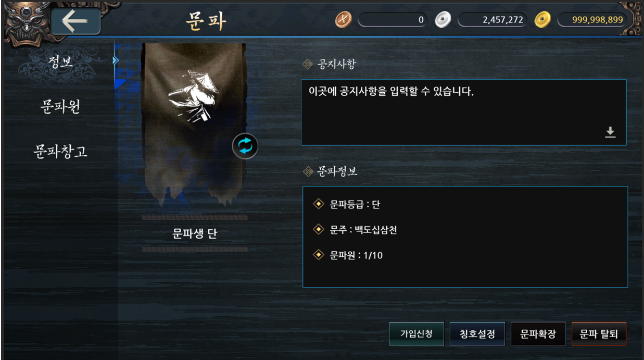The image size is (644, 360).
Task: Click the 가입신청 button
Action: coord(416,334)
